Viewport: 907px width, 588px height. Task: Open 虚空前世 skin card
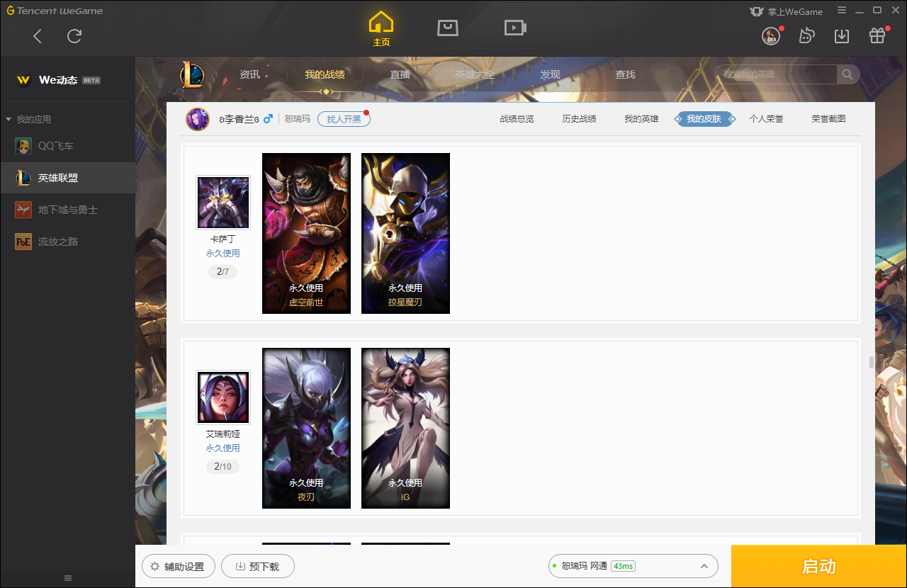(x=306, y=233)
